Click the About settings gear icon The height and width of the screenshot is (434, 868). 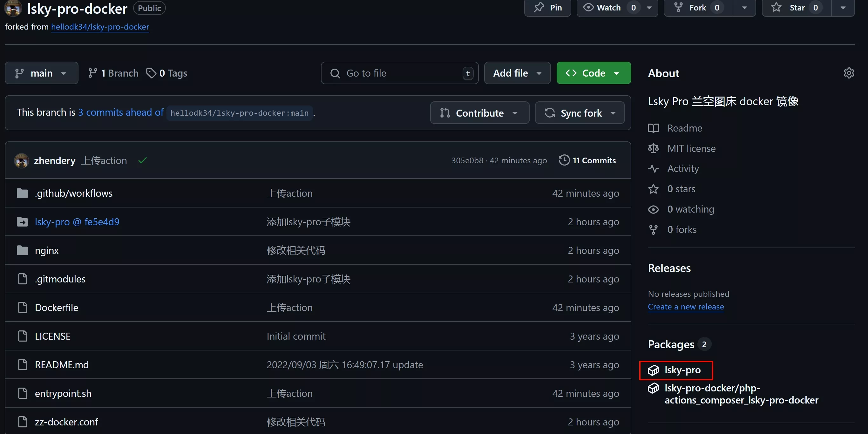(849, 73)
